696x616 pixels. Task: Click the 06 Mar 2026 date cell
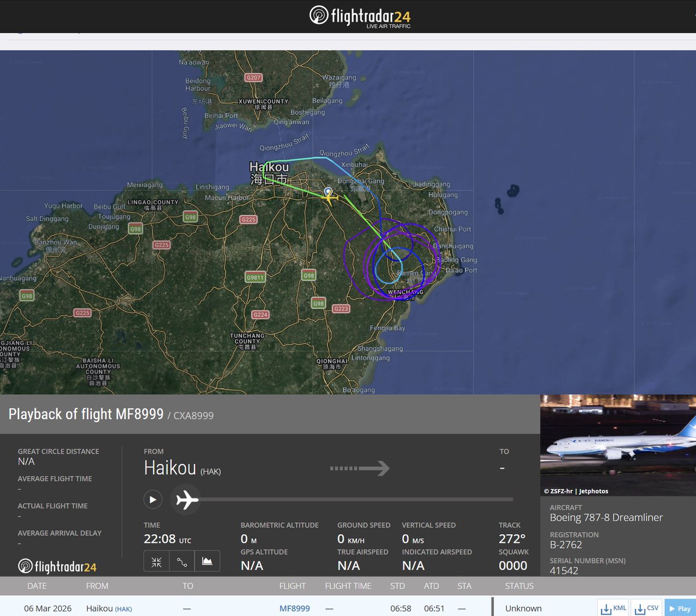pyautogui.click(x=48, y=608)
